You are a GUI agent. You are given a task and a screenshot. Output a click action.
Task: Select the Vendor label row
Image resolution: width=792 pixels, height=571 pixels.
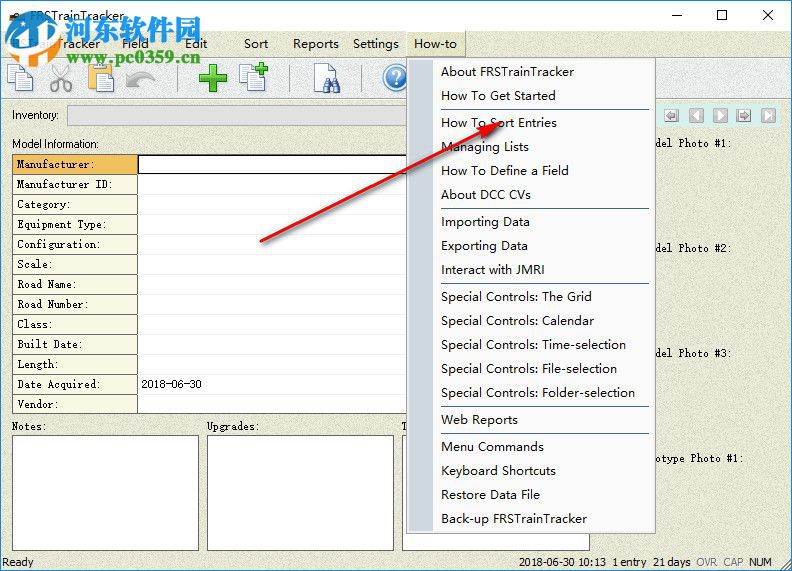click(75, 404)
